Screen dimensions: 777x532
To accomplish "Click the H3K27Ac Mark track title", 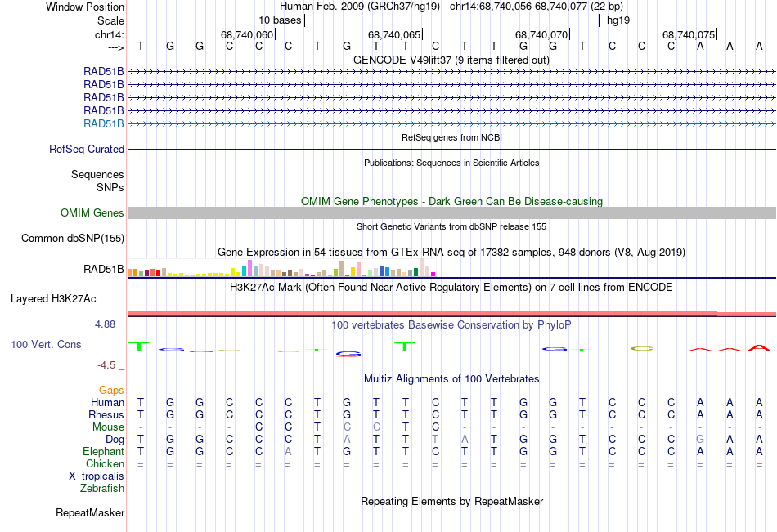I will 451,288.
